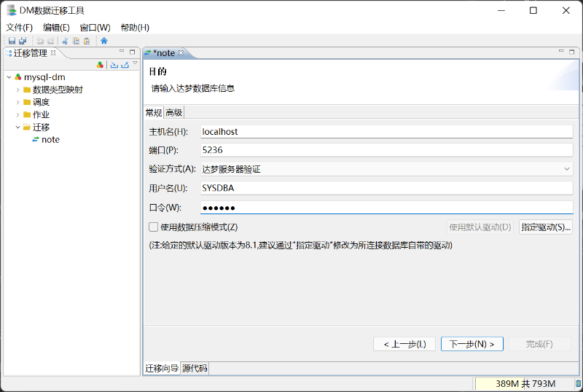Switch to the 常规 tab
The height and width of the screenshot is (392, 583).
coord(154,113)
